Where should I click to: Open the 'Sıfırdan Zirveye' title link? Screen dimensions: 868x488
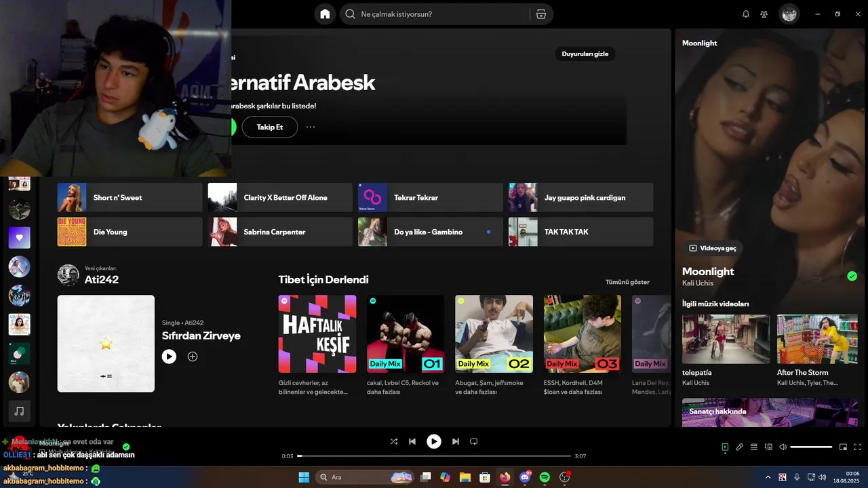[x=201, y=335]
